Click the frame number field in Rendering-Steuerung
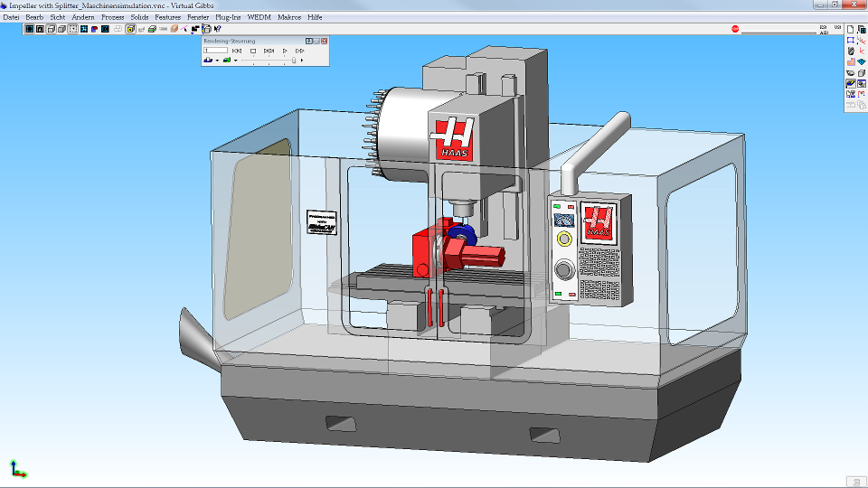The height and width of the screenshot is (488, 868). tap(215, 51)
